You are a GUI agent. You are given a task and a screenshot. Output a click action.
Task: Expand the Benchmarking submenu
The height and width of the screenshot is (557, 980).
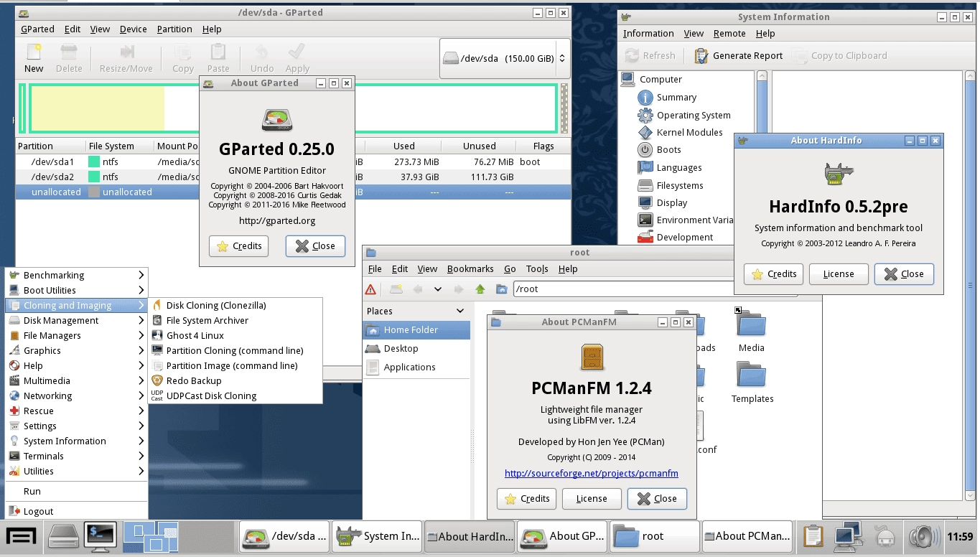click(76, 275)
